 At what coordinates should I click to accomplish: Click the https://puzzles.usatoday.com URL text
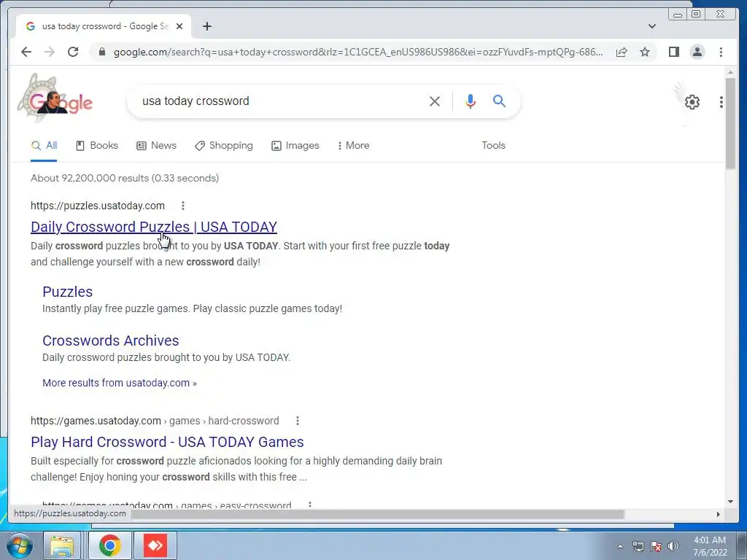[98, 206]
